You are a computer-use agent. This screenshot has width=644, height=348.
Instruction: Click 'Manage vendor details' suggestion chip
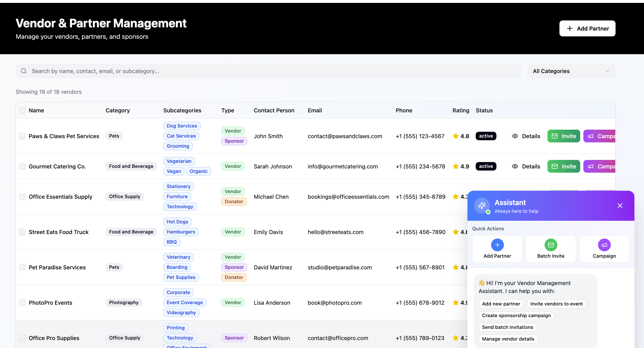(508, 339)
